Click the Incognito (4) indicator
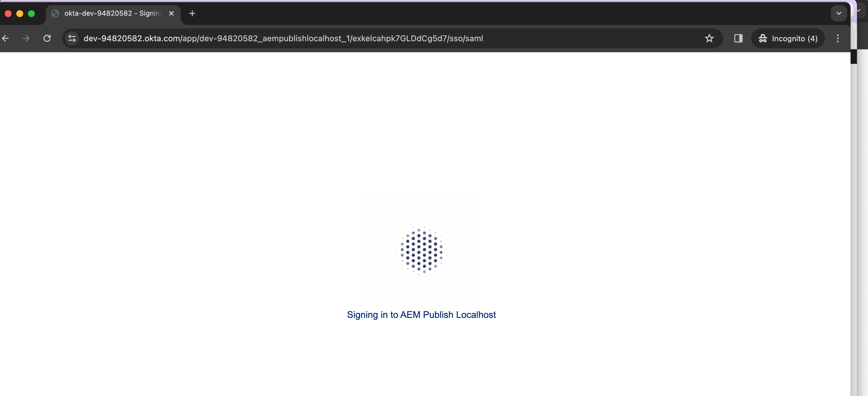 coord(788,38)
